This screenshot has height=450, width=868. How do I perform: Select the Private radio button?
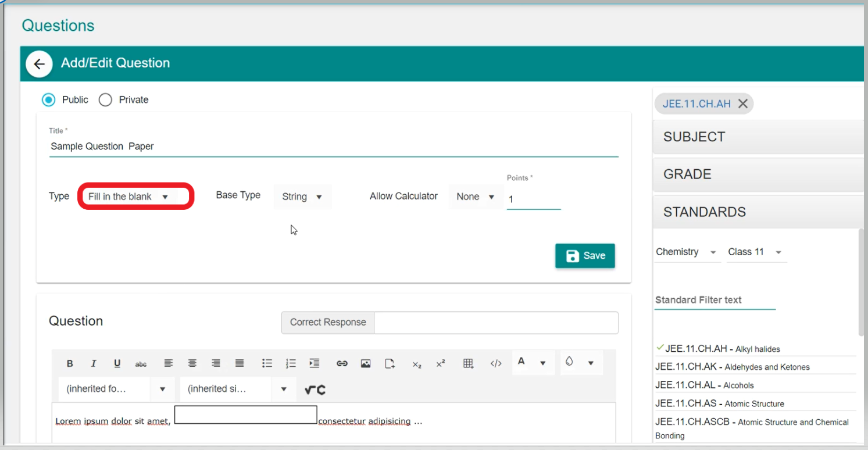105,100
